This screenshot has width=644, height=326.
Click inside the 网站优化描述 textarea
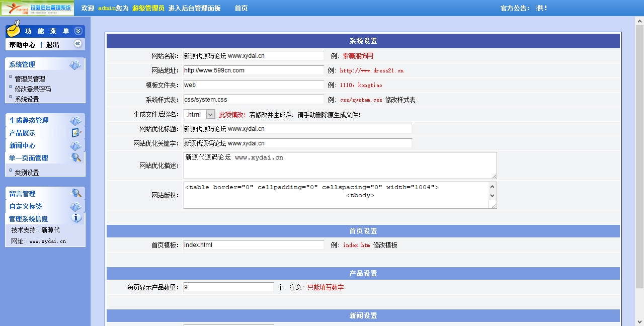340,166
